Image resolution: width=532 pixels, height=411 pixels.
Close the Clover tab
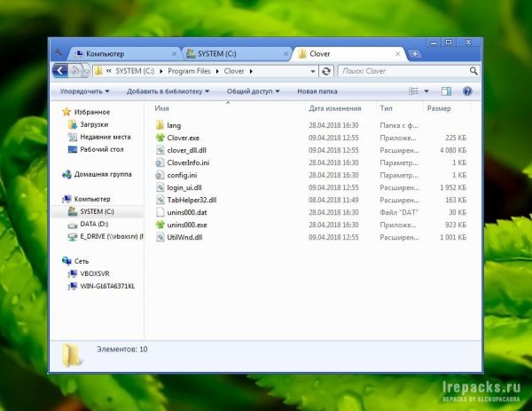tap(397, 54)
